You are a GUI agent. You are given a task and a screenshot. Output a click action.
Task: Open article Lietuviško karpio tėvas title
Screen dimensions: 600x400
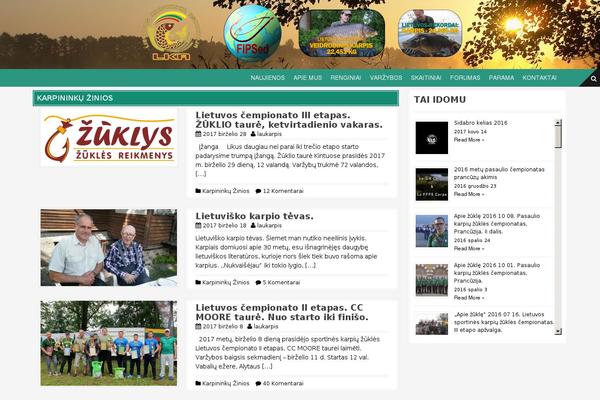tap(254, 216)
